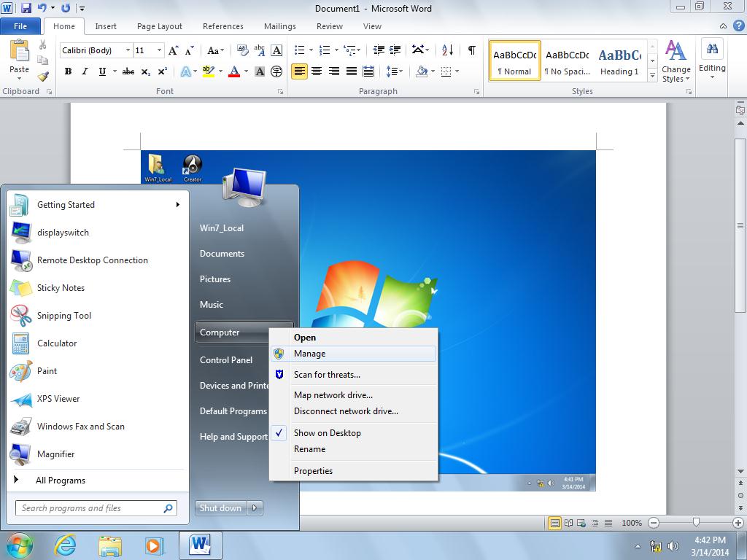Apply Center alignment to the paragraph
The image size is (747, 560).
[317, 71]
